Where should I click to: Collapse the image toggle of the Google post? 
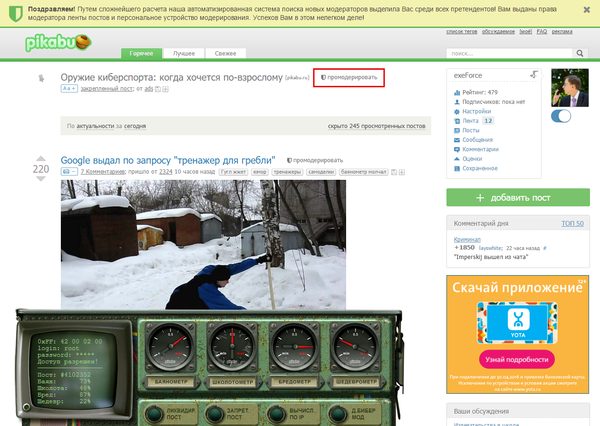coord(69,171)
